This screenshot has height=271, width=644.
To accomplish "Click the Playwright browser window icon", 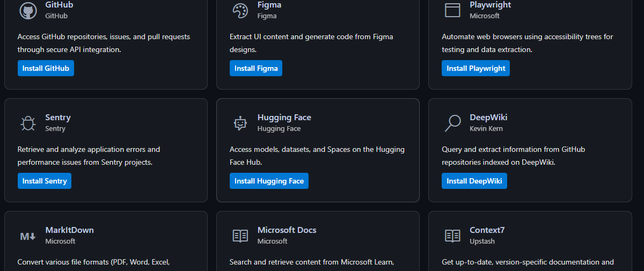I will [452, 10].
